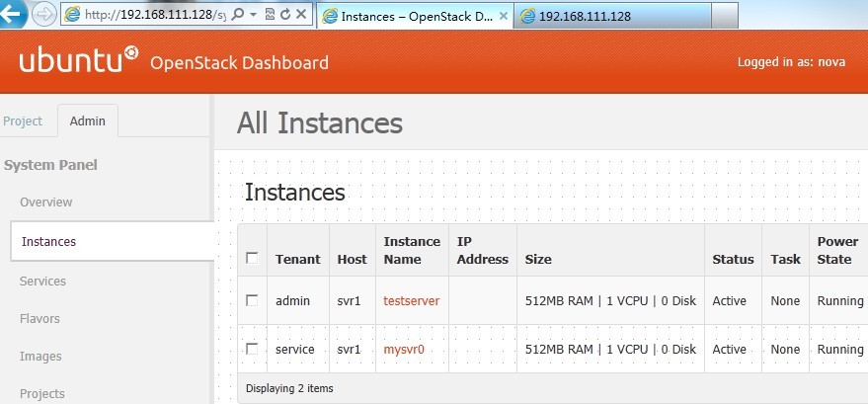The width and height of the screenshot is (868, 404).
Task: Click the IP Address column header
Action: click(483, 250)
